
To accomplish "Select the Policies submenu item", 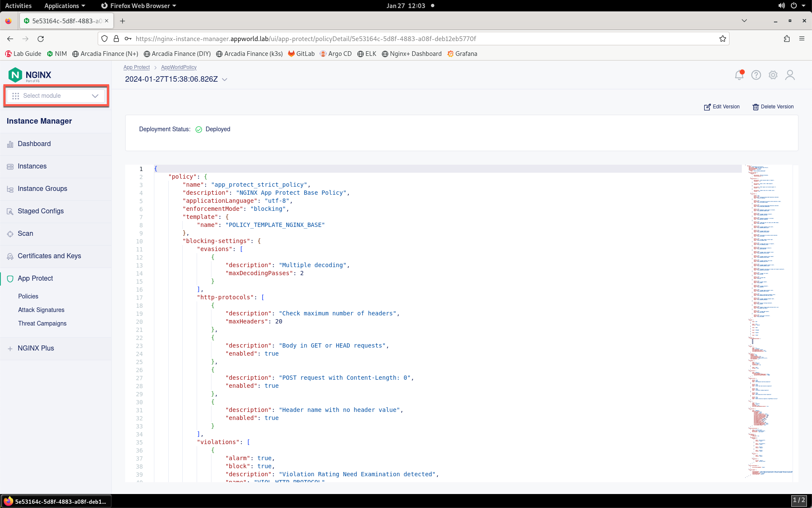I will point(28,296).
